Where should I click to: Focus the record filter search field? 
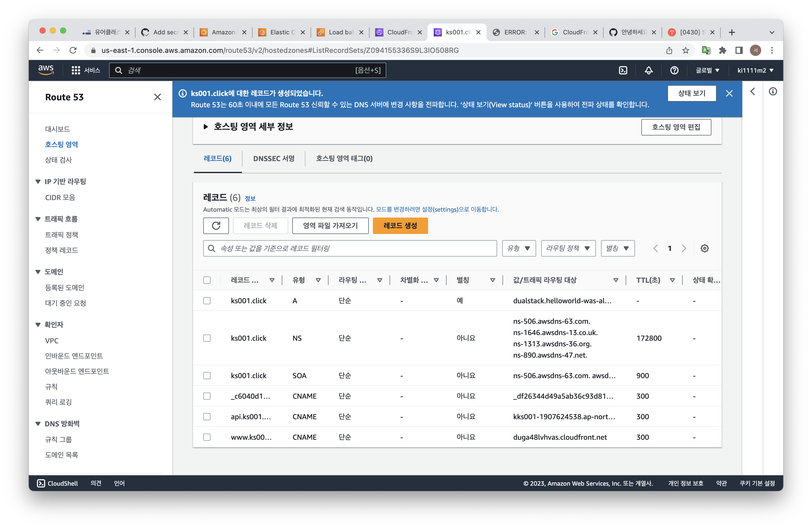(x=350, y=248)
